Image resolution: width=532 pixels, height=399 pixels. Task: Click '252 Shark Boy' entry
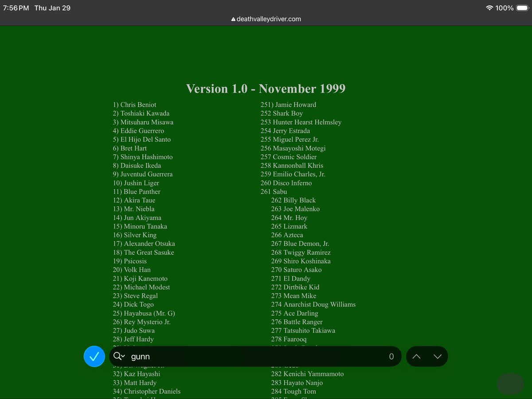coord(282,113)
